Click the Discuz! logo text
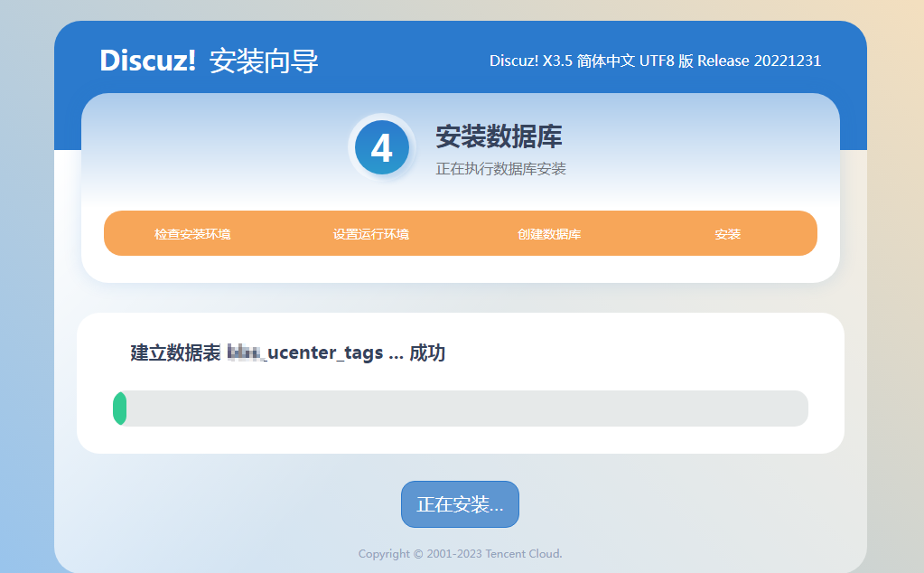Image resolution: width=924 pixels, height=573 pixels. (x=147, y=61)
